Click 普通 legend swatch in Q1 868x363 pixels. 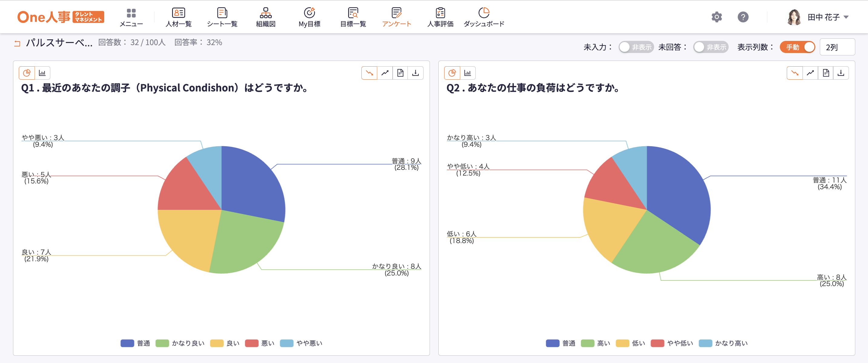(127, 343)
